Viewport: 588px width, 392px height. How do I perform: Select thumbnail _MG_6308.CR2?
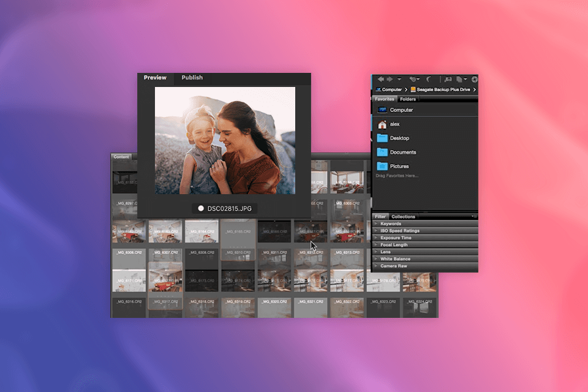coord(202,258)
